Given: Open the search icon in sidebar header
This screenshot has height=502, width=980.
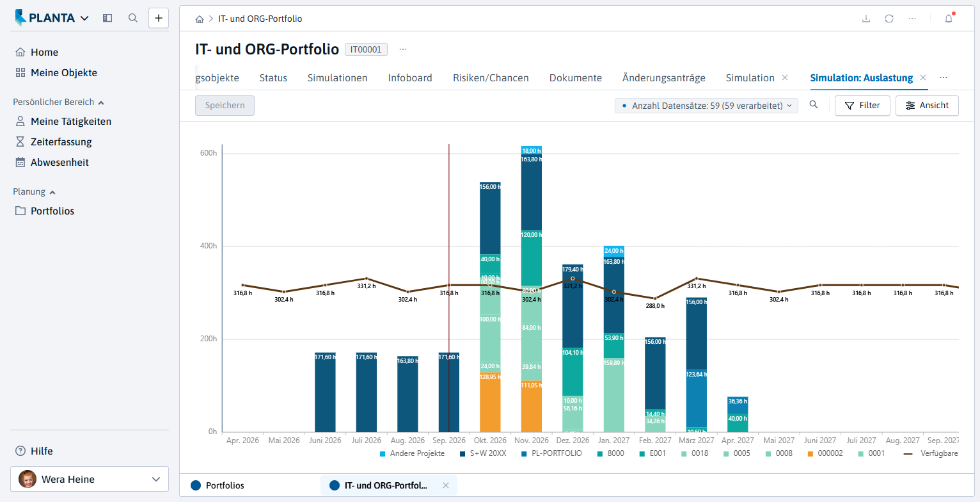Looking at the screenshot, I should (x=133, y=18).
